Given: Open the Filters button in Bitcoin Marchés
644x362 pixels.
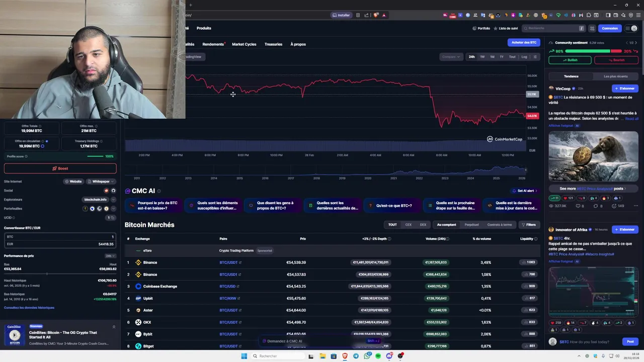Looking at the screenshot, I should [x=528, y=225].
